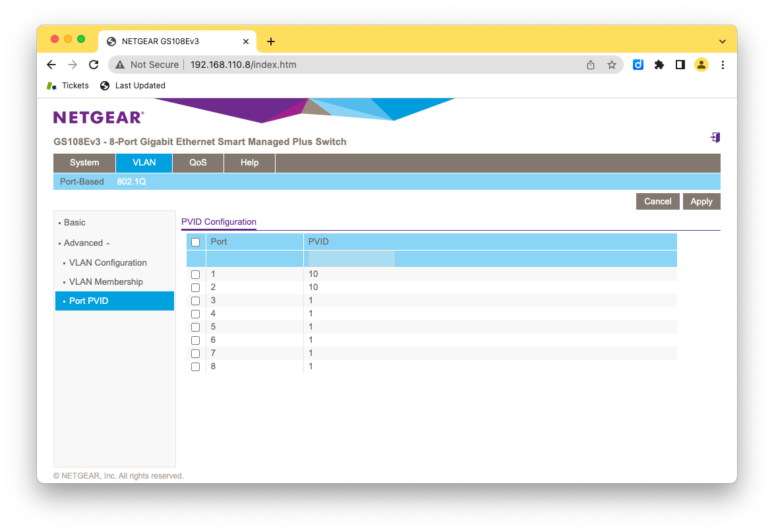Open the Chrome profile avatar
The height and width of the screenshot is (532, 774).
(x=701, y=65)
